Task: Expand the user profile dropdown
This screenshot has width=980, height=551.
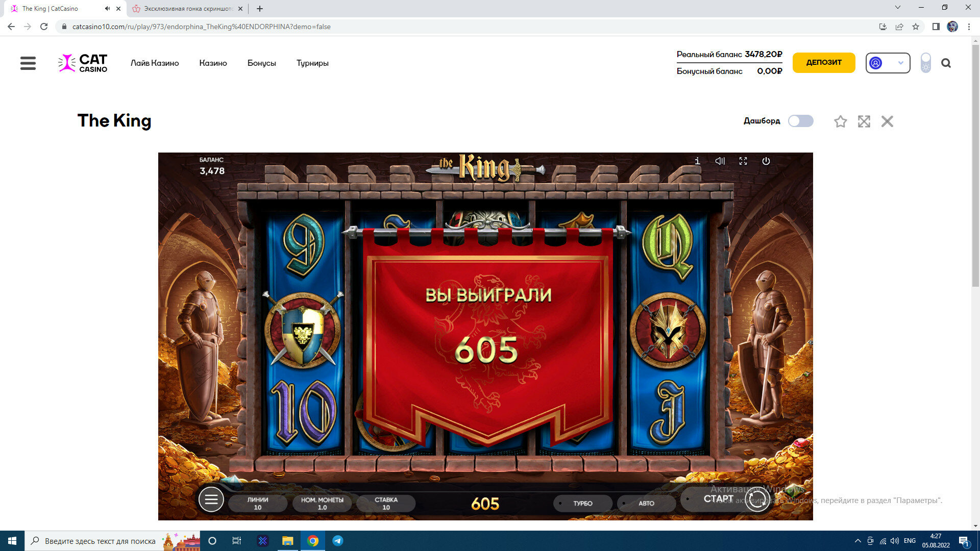Action: [888, 63]
